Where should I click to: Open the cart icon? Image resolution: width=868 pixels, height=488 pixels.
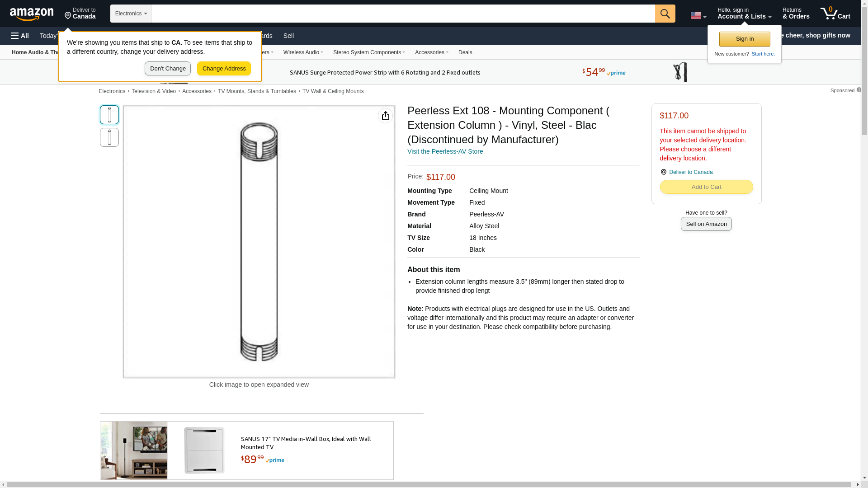(x=835, y=14)
